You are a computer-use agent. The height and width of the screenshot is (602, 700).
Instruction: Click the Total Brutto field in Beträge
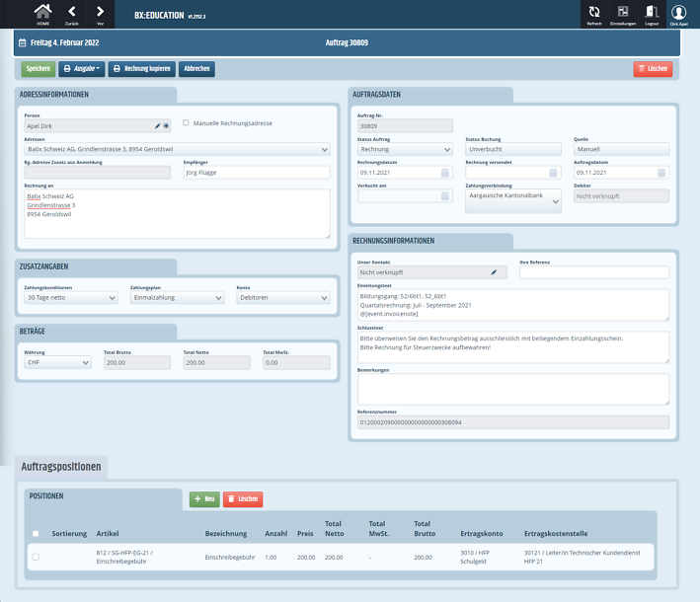coord(137,362)
